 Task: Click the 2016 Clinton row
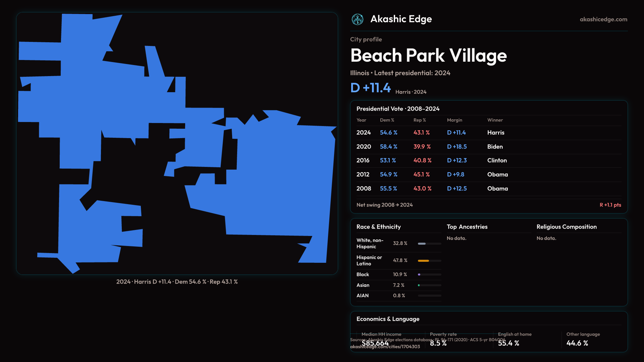click(488, 161)
